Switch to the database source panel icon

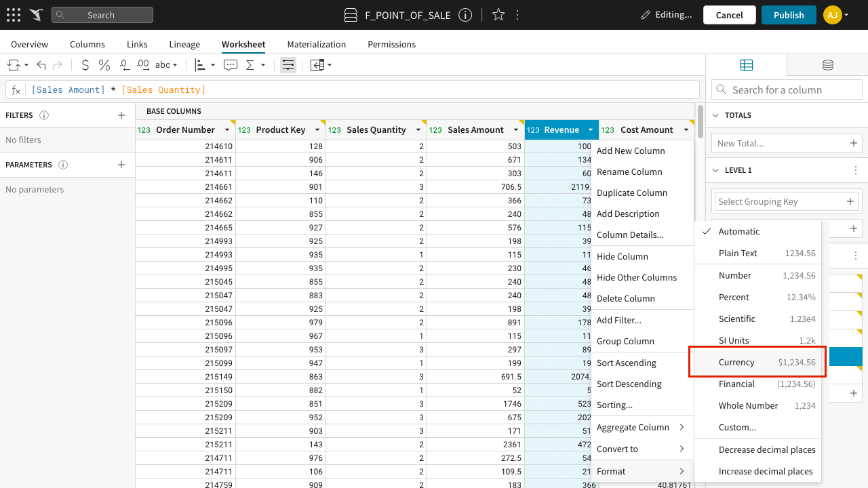tap(828, 65)
